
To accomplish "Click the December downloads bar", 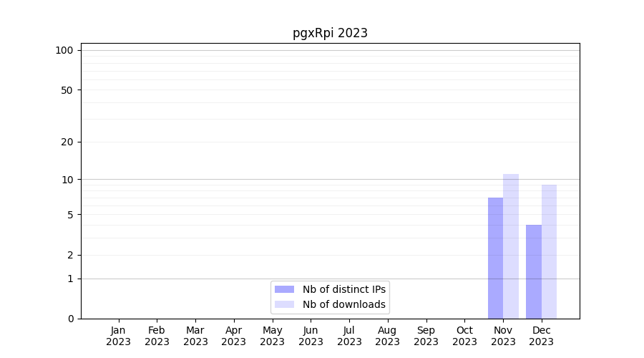I will 549,251.
